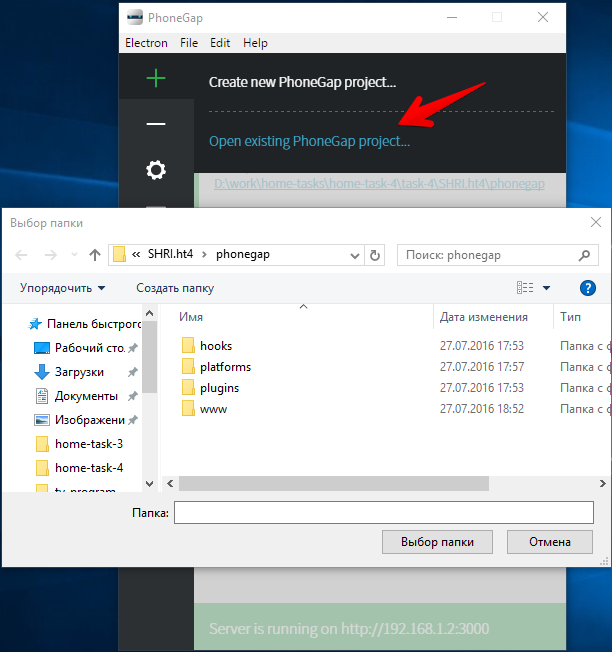
Task: Open home-task-4 folder in sidebar
Action: [x=89, y=468]
